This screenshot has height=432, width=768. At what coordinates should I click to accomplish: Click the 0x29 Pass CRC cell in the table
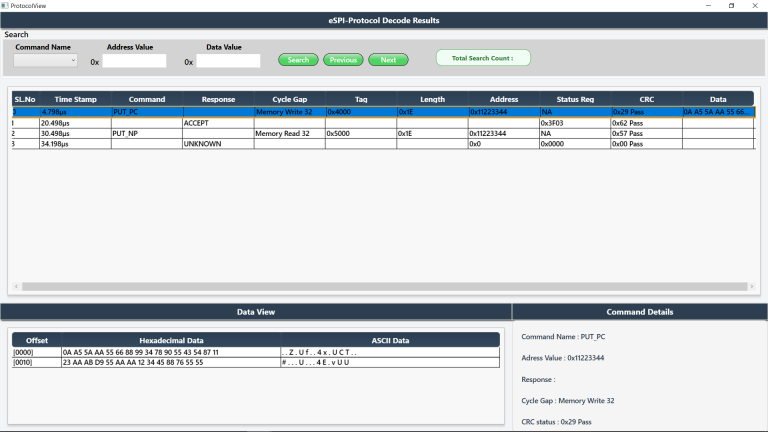(647, 112)
